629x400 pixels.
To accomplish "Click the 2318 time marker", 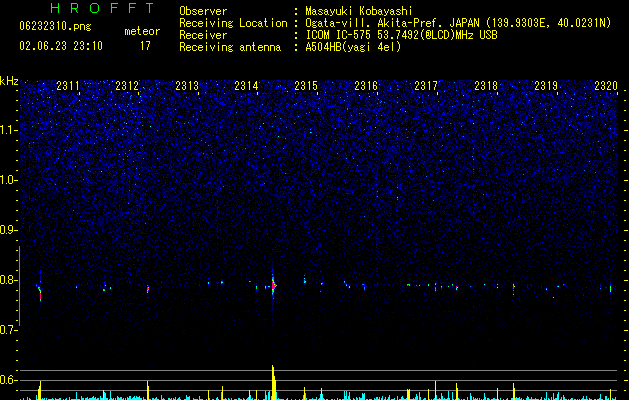I will [486, 86].
